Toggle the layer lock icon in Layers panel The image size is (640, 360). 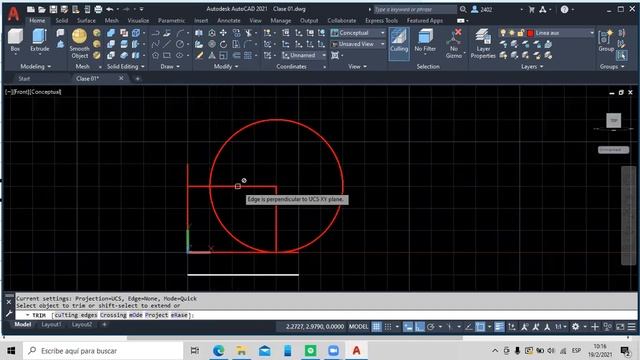pyautogui.click(x=520, y=33)
